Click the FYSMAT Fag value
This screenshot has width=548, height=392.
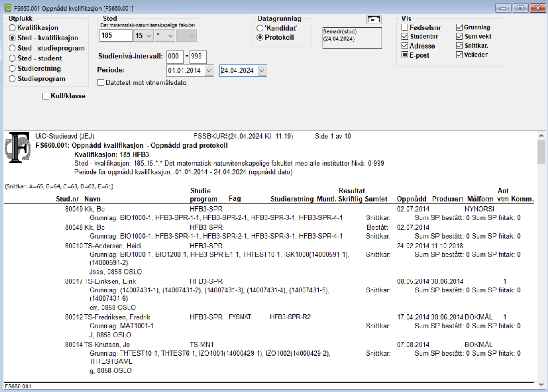pos(240,317)
